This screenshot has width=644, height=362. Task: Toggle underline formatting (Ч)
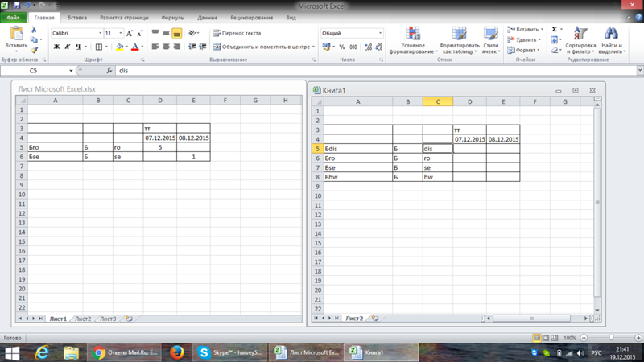click(x=78, y=47)
